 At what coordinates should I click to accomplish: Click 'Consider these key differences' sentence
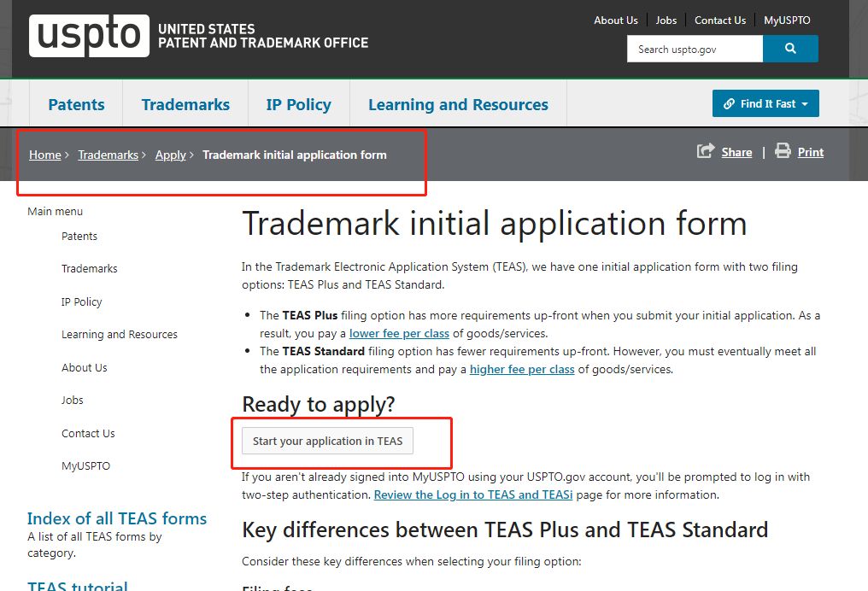pos(412,562)
